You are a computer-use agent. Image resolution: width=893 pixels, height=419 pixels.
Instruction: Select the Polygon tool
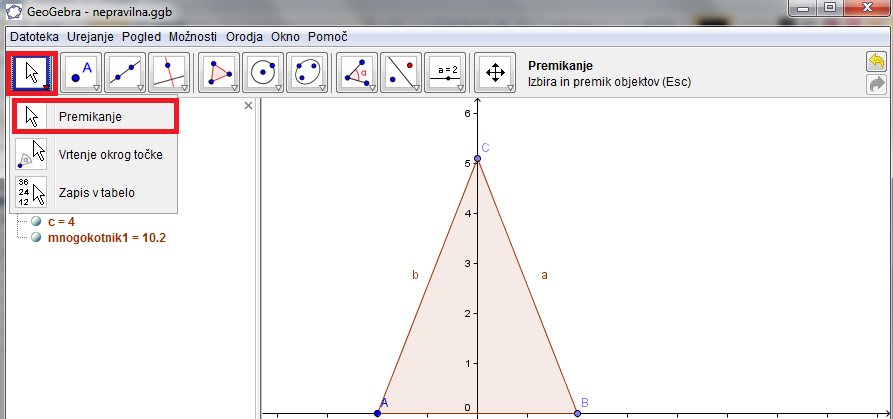tap(220, 72)
